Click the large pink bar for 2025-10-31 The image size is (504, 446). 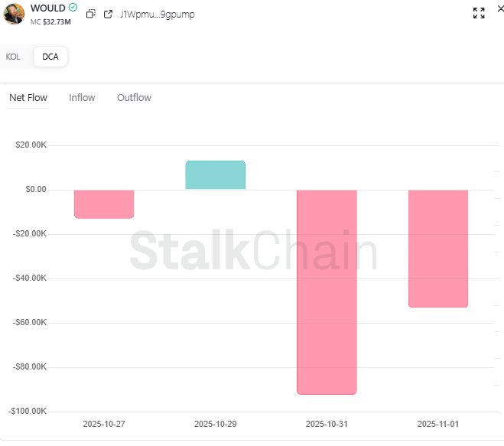pyautogui.click(x=327, y=291)
